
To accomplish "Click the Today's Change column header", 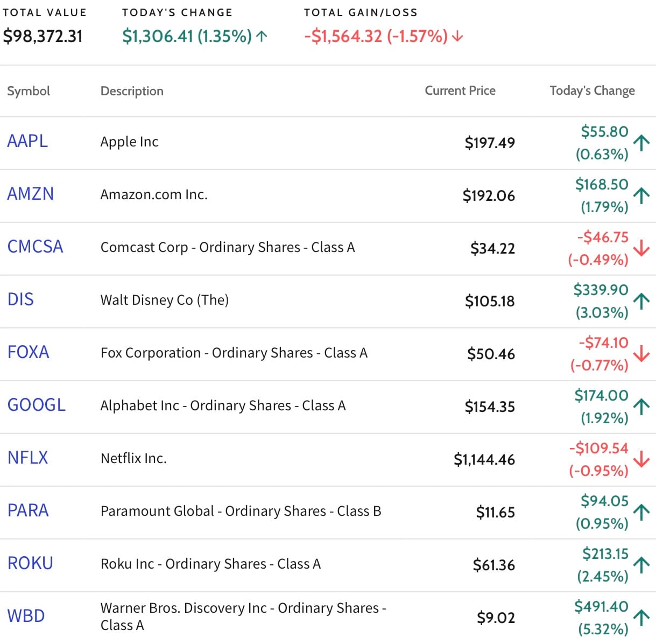I will coord(592,90).
